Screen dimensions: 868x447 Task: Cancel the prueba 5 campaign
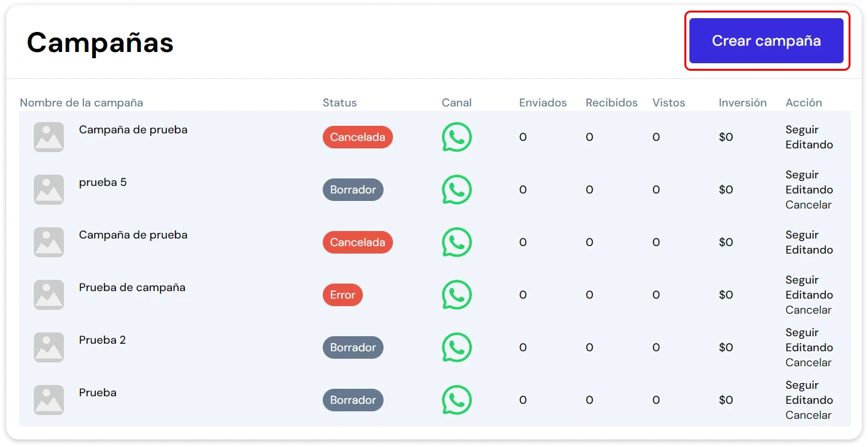tap(808, 205)
